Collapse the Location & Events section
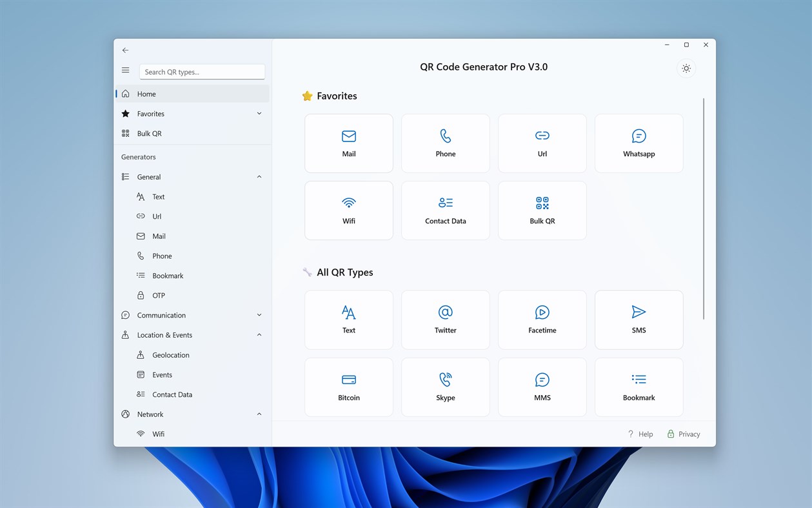812x508 pixels. 259,334
